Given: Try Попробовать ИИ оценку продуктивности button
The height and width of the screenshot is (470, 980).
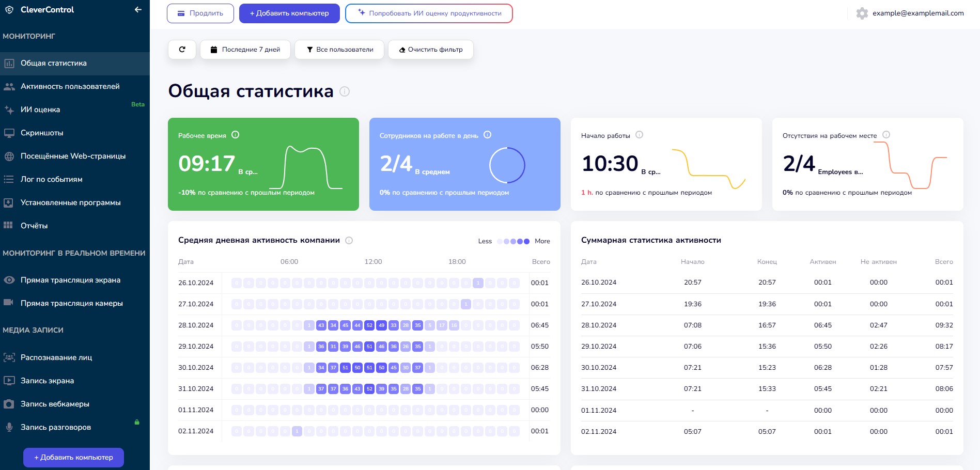Looking at the screenshot, I should pyautogui.click(x=429, y=13).
